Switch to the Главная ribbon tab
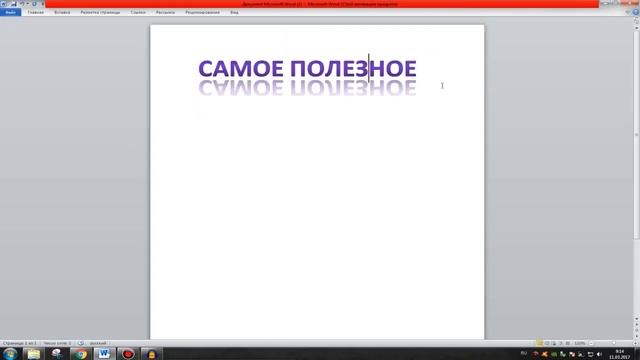640x360 pixels. [x=36, y=12]
